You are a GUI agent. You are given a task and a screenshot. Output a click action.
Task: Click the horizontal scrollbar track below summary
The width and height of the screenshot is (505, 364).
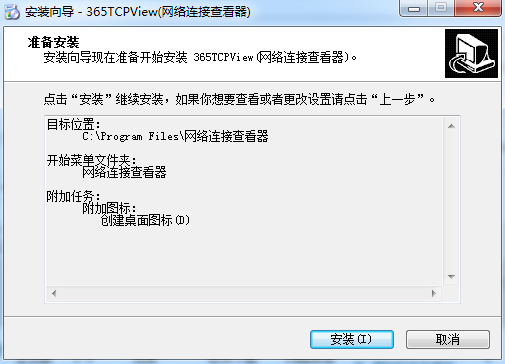tap(244, 293)
